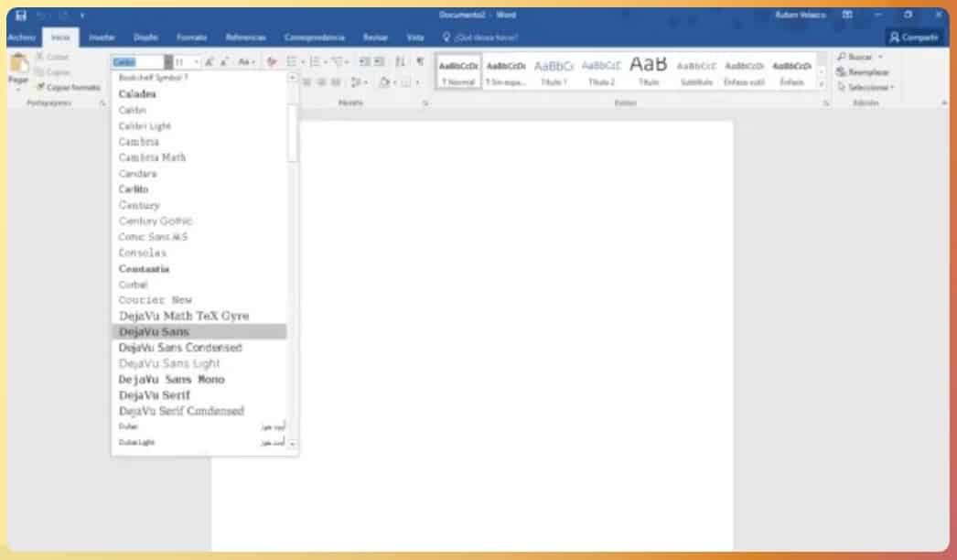Viewport: 957px width, 560px height.
Task: Apply borders with borders icon
Action: click(x=406, y=82)
